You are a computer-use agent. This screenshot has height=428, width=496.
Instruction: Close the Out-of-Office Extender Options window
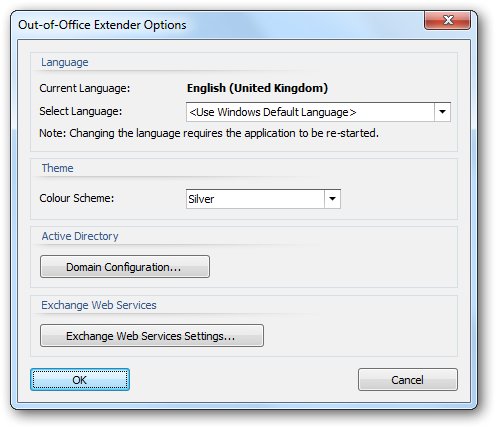tap(447, 20)
